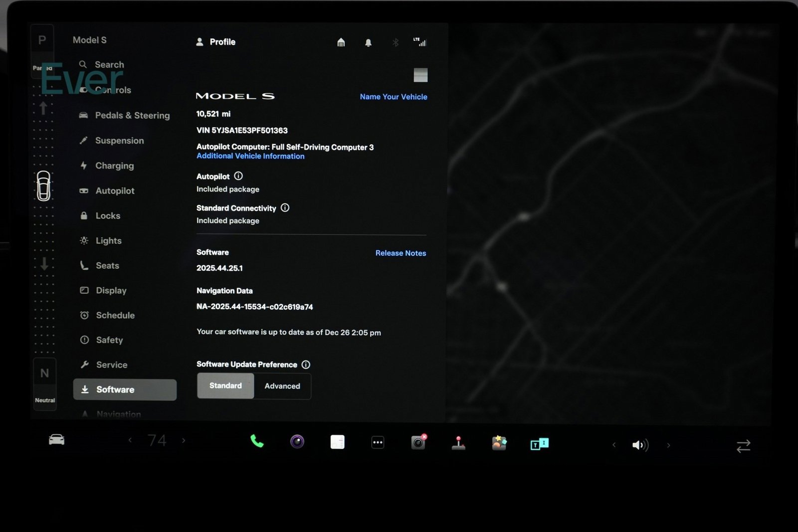Tap the notifications bell icon

point(368,43)
